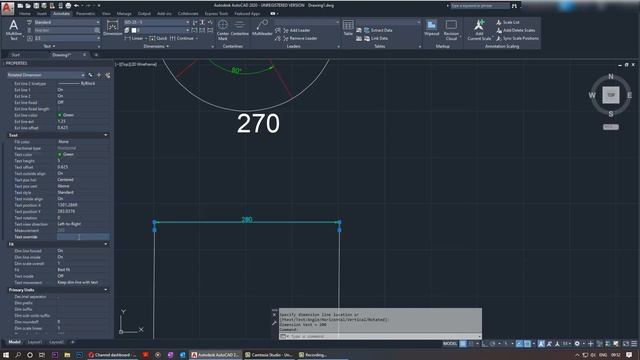Toggle object snap in the status bar

click(x=527, y=344)
